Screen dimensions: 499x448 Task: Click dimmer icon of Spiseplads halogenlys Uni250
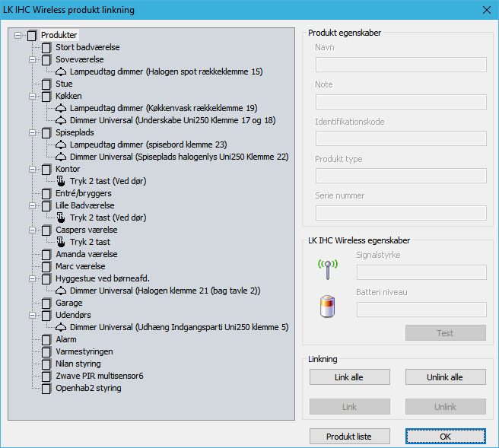(61, 157)
